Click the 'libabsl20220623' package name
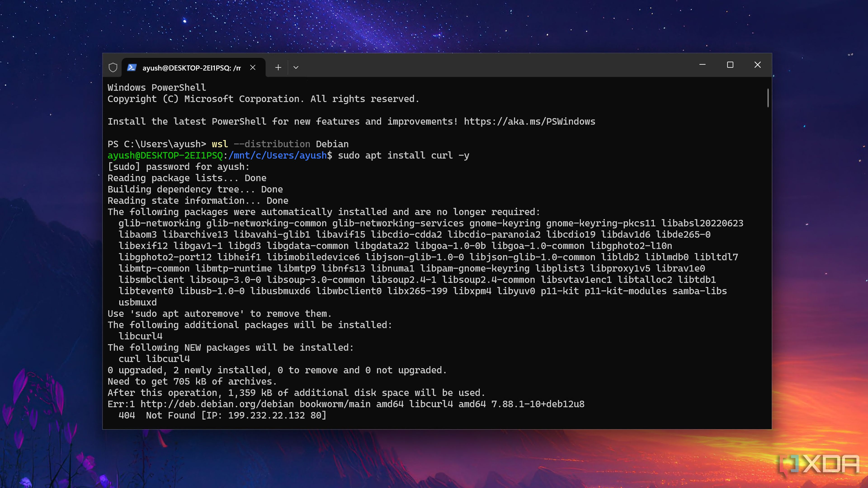The image size is (868, 488). point(702,223)
